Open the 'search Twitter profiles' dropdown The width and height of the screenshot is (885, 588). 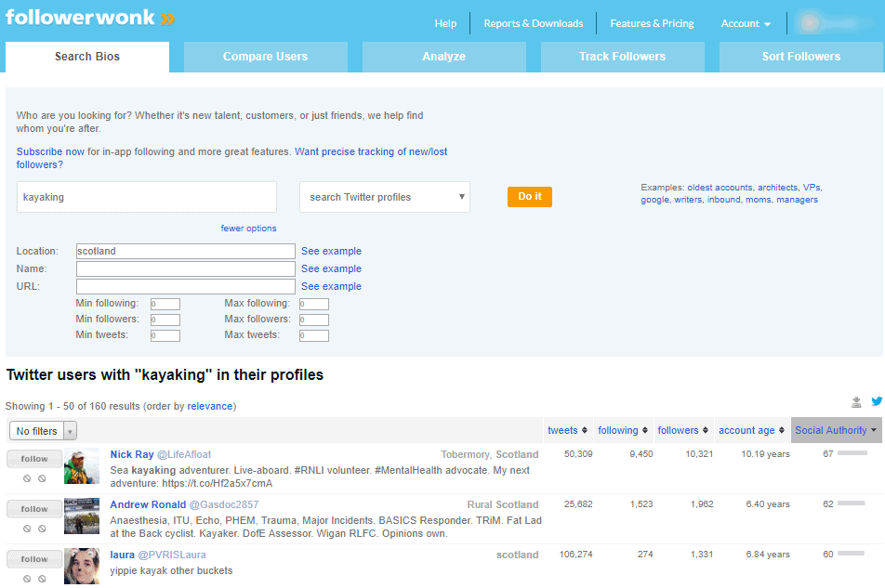(384, 196)
